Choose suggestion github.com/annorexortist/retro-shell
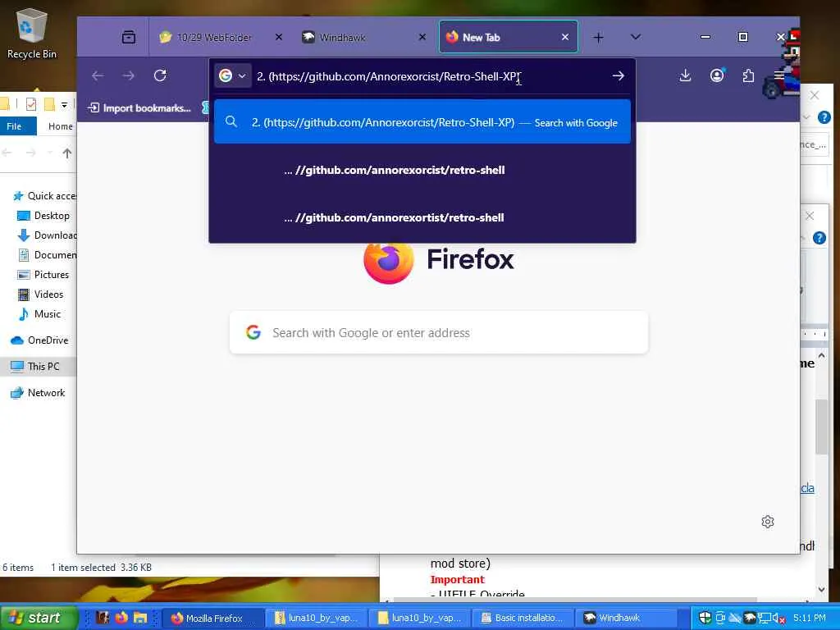This screenshot has width=840, height=630. (422, 217)
